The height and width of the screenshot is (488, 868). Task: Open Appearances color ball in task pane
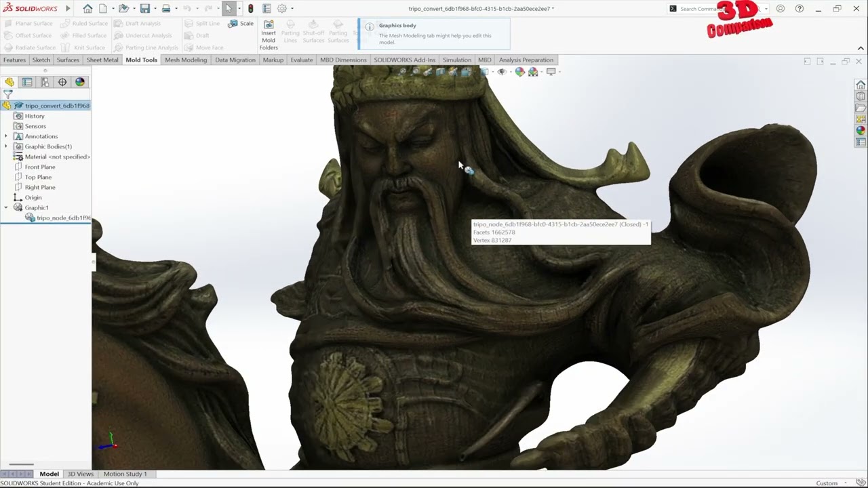[861, 131]
